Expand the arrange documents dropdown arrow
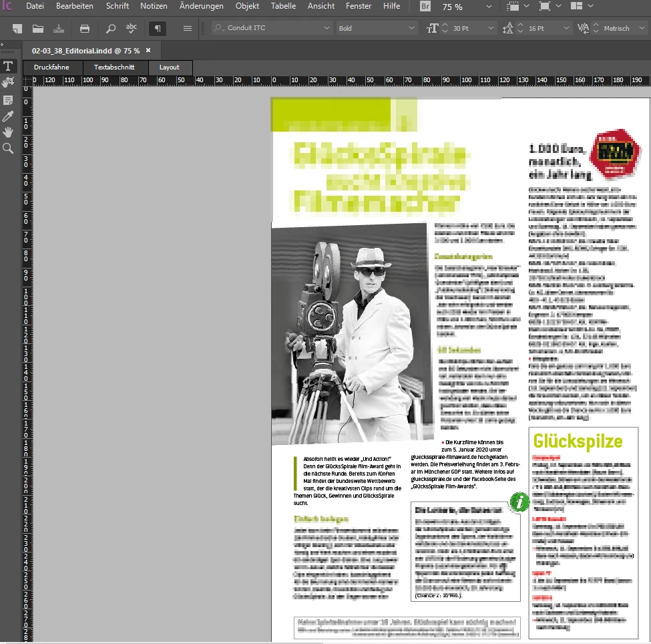The height and width of the screenshot is (644, 651). coord(590,6)
